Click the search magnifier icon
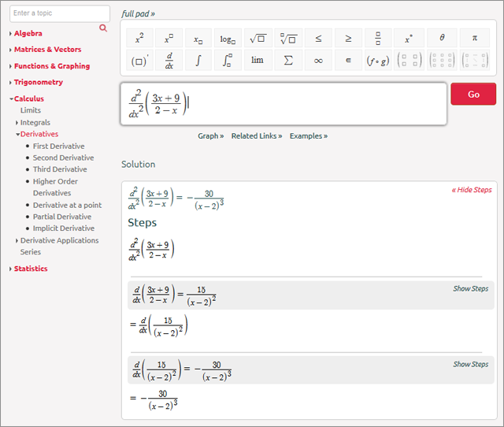504x427 pixels. click(x=103, y=28)
